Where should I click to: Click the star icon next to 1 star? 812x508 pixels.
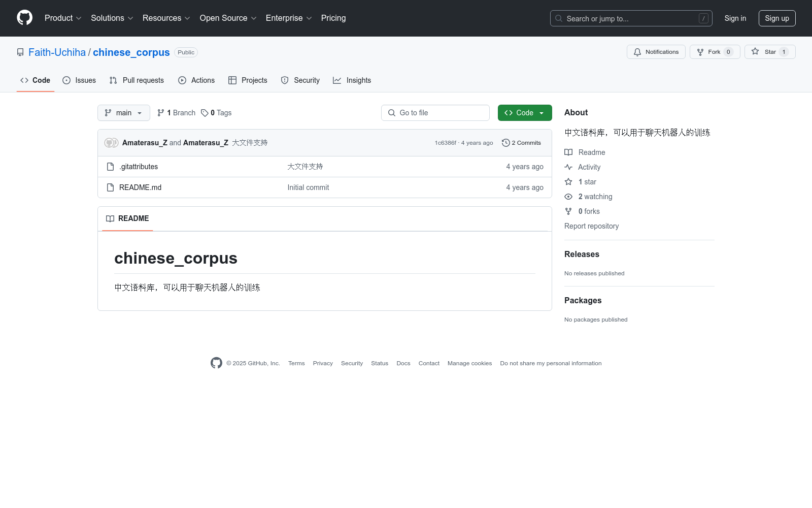(568, 182)
